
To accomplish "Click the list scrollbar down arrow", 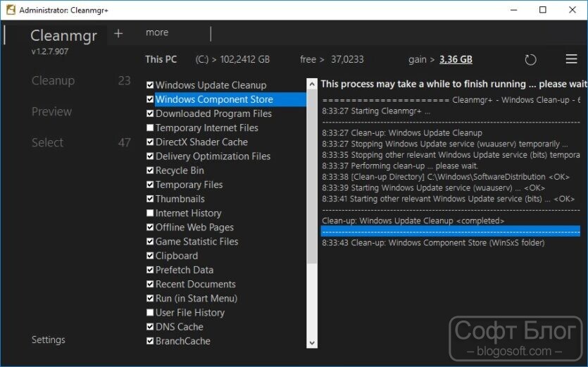I will pyautogui.click(x=312, y=342).
